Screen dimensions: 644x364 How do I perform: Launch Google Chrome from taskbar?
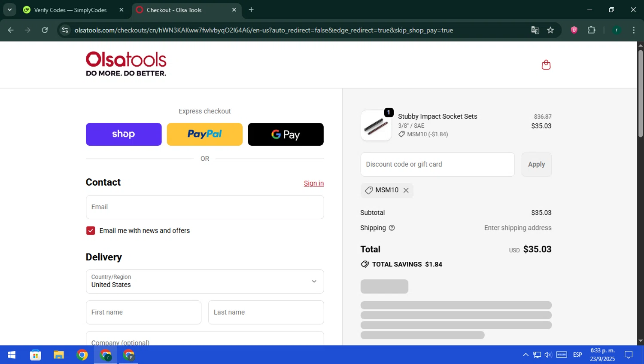click(82, 355)
